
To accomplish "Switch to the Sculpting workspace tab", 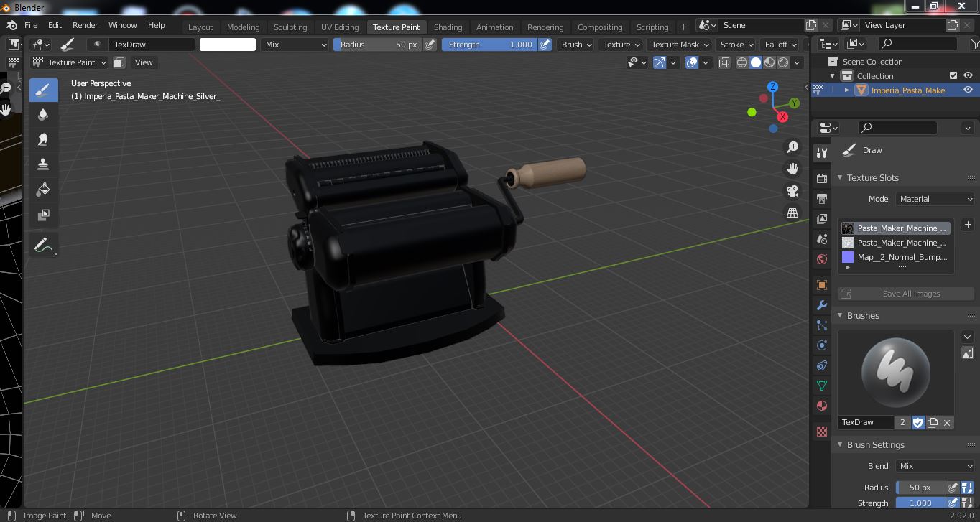I will coord(290,27).
